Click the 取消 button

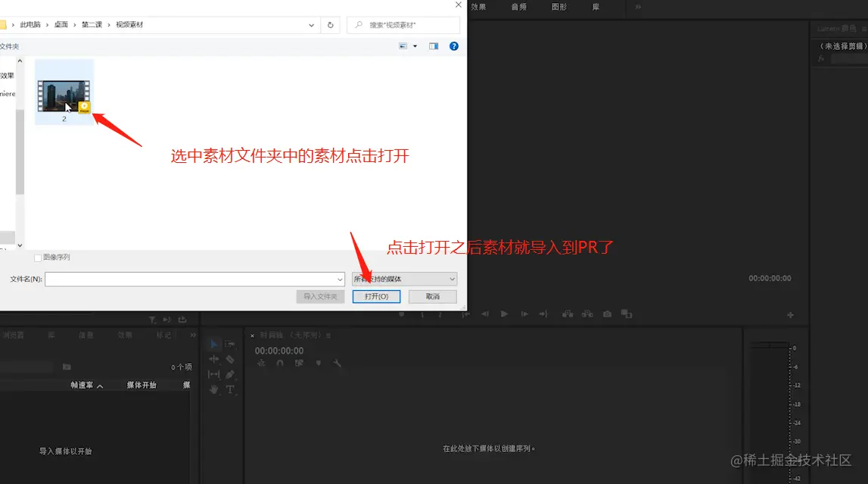(x=433, y=297)
